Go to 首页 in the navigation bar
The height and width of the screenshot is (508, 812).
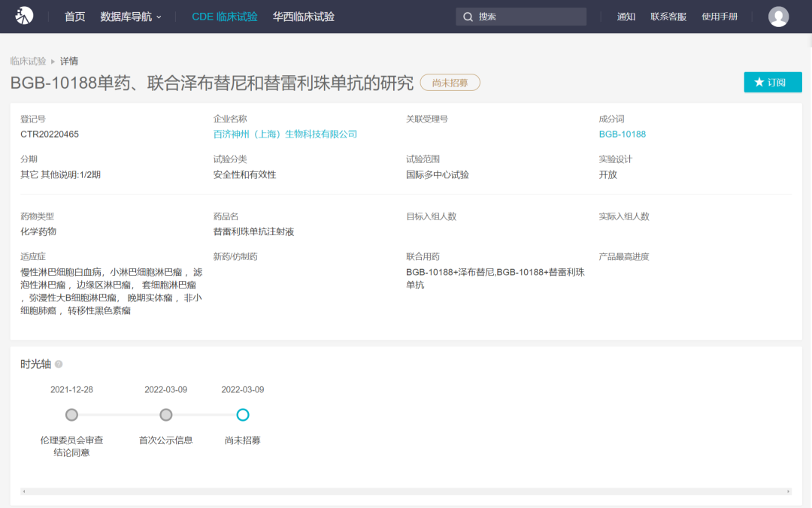tap(74, 17)
